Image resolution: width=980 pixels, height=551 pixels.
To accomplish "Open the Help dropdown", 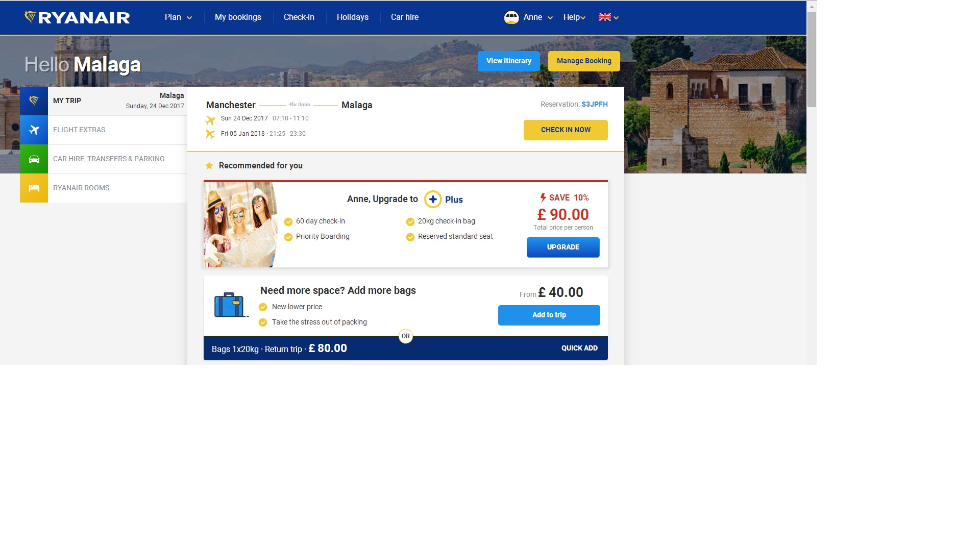I will click(x=574, y=17).
